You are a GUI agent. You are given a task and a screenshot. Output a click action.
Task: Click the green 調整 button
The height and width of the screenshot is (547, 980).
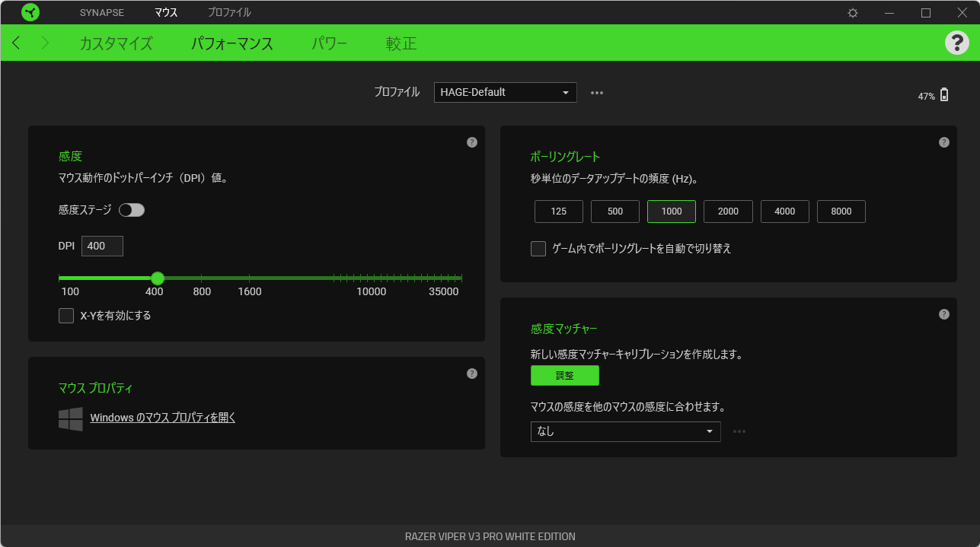[x=565, y=376]
